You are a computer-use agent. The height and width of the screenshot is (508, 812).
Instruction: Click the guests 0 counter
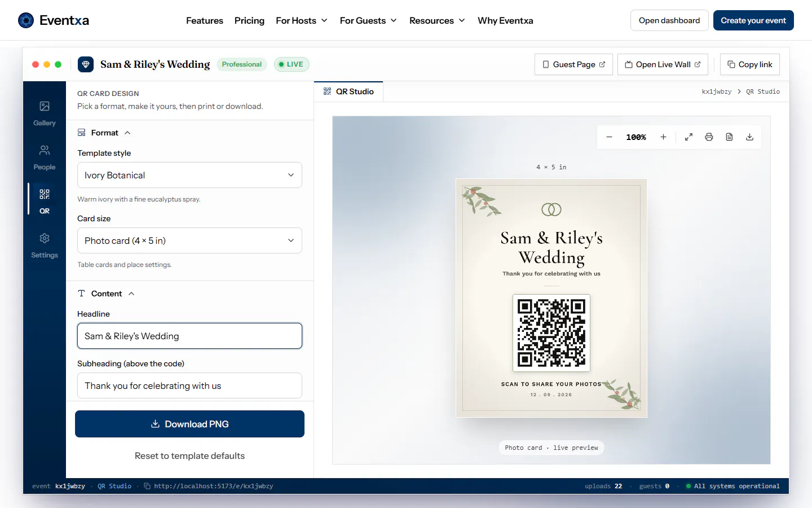[x=654, y=486]
